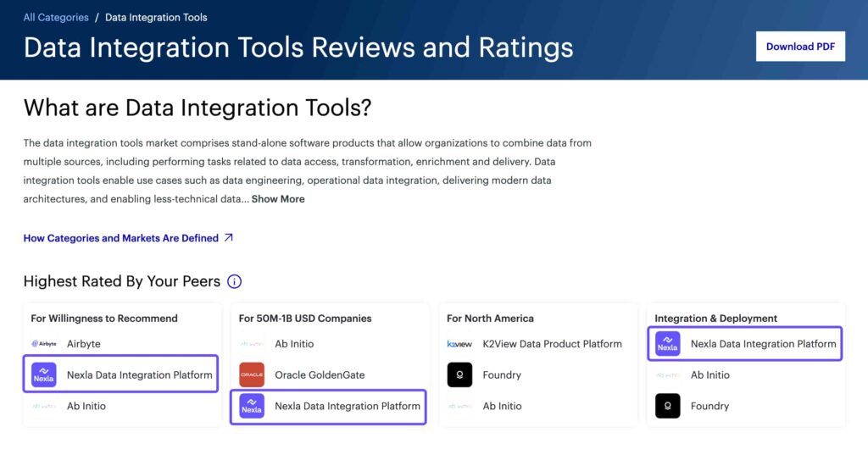868x455 pixels.
Task: Open Ab Initio under For North America
Action: pos(502,406)
